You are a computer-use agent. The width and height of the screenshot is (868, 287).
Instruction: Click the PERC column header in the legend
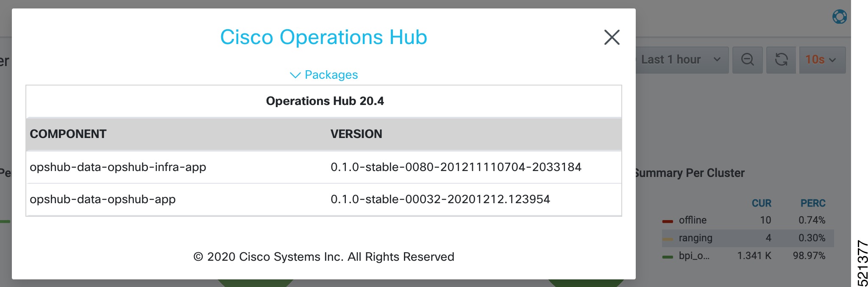click(x=813, y=203)
